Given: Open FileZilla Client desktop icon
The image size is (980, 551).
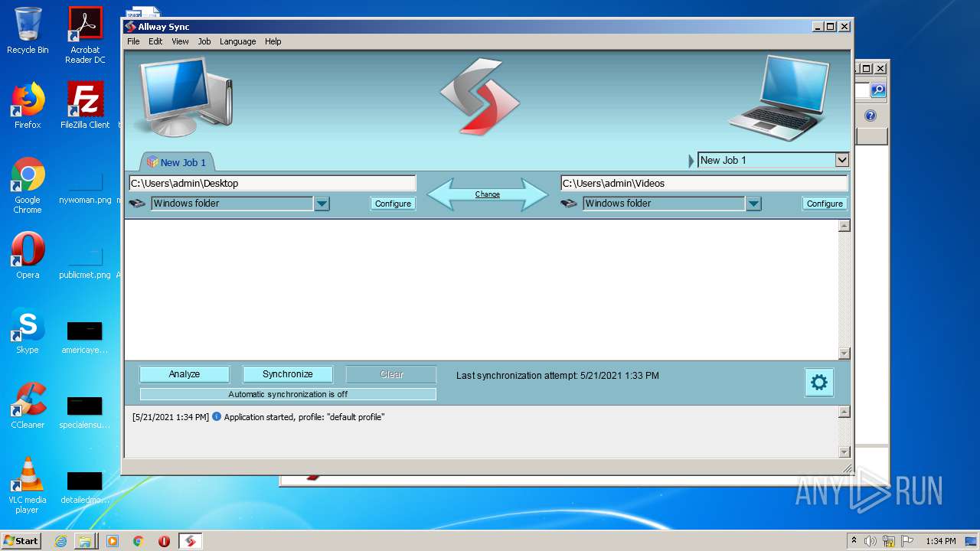Looking at the screenshot, I should tap(85, 106).
